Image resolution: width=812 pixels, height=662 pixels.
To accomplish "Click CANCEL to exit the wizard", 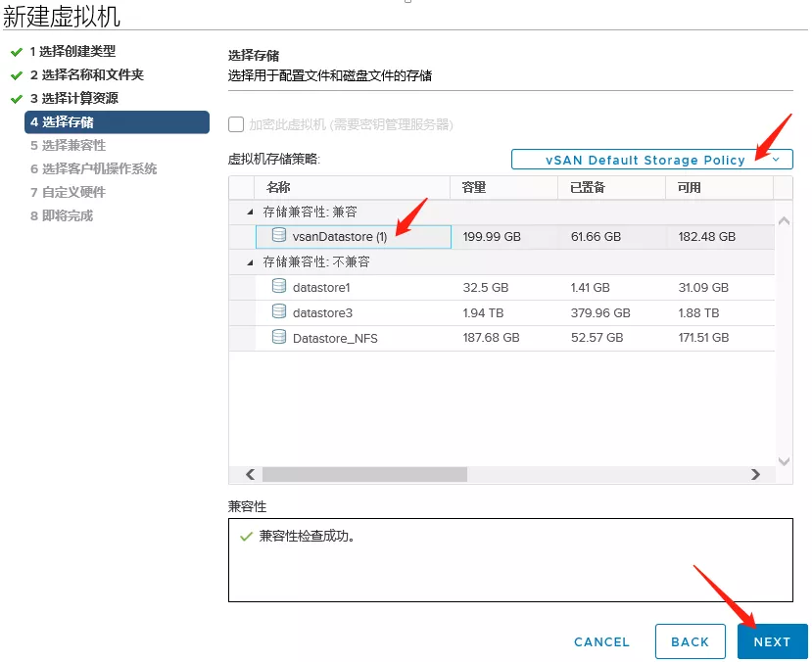I will [601, 641].
